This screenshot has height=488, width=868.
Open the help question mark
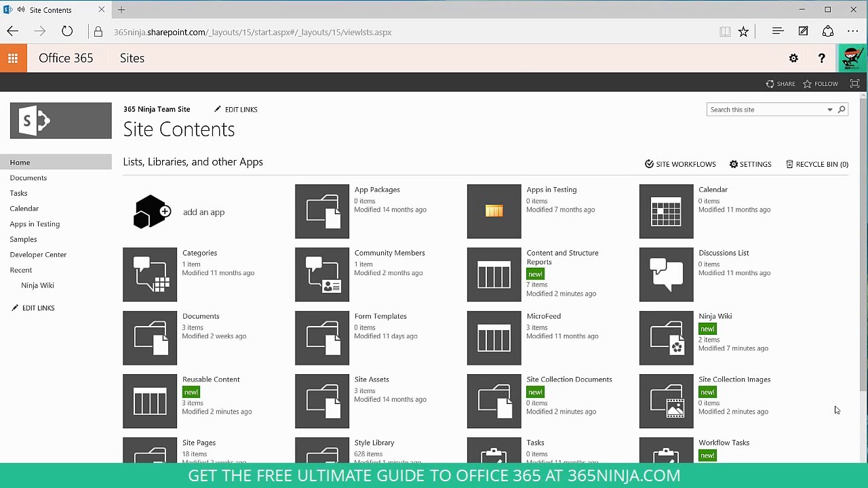point(821,58)
